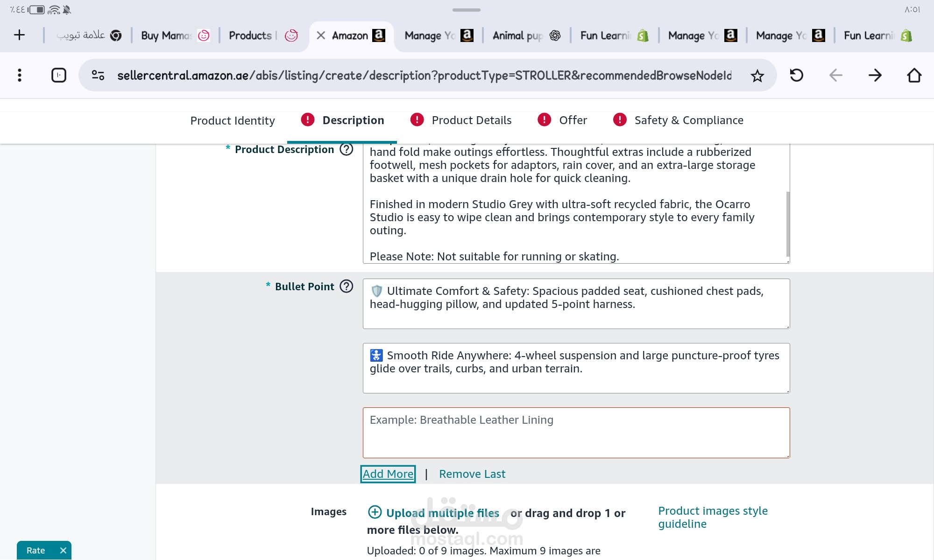This screenshot has height=560, width=934.
Task: Open Product images style guideline link
Action: [713, 517]
